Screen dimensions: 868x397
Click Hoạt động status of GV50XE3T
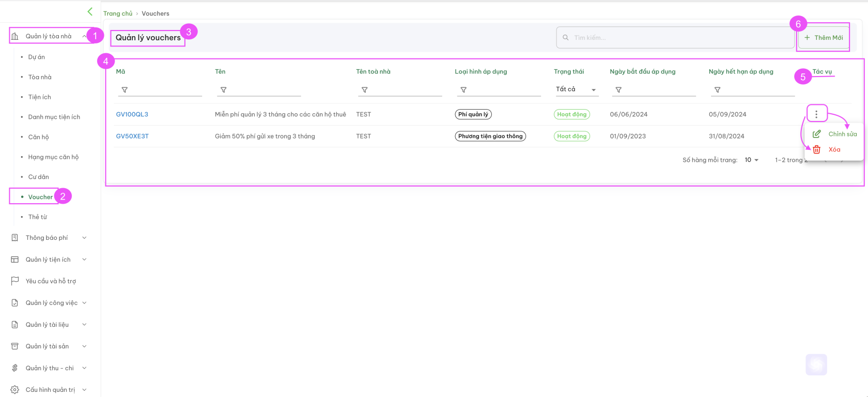tap(572, 136)
